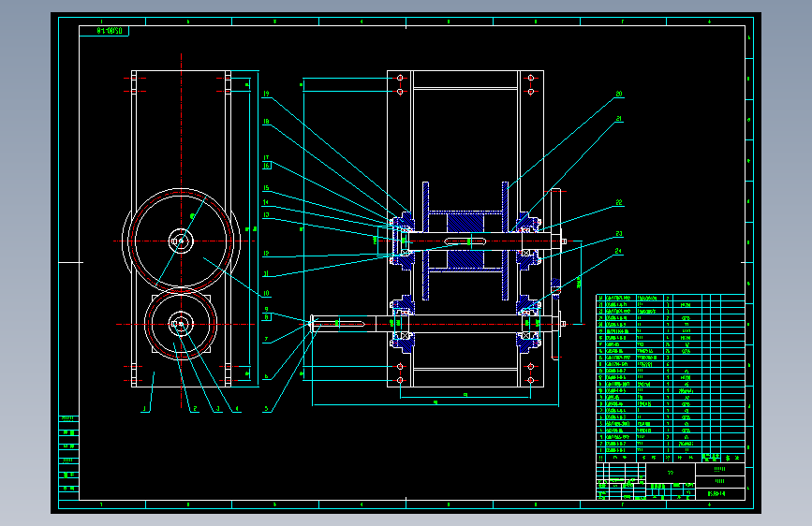Click part callout number 21
This screenshot has height=526, width=812.
tap(619, 119)
